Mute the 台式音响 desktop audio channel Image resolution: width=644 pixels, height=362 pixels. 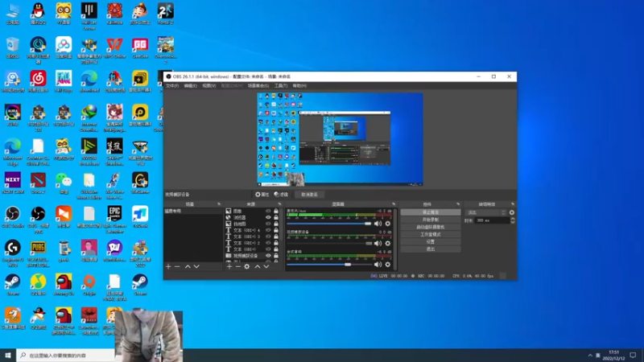point(378,265)
